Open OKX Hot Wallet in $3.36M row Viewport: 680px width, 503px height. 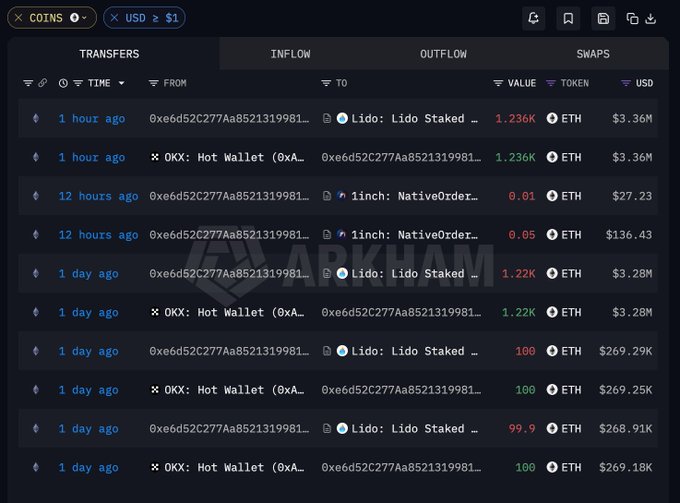tap(234, 157)
